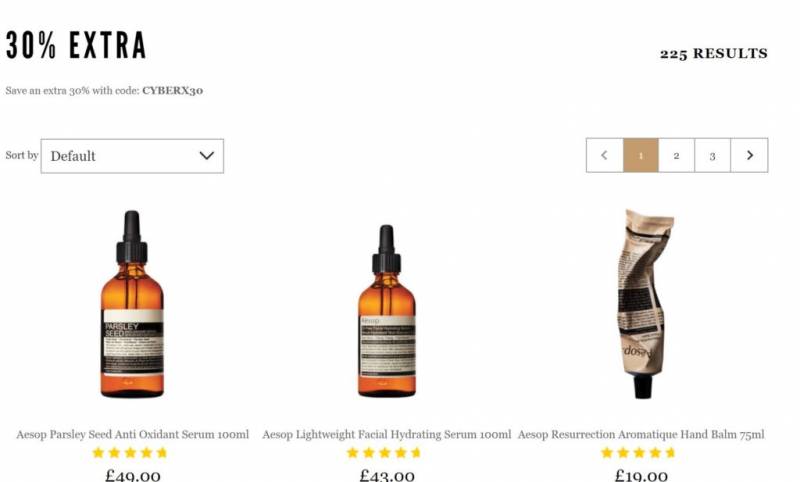Open the Sort by Default dropdown
Image resolution: width=800 pixels, height=482 pixels.
pyautogui.click(x=132, y=156)
